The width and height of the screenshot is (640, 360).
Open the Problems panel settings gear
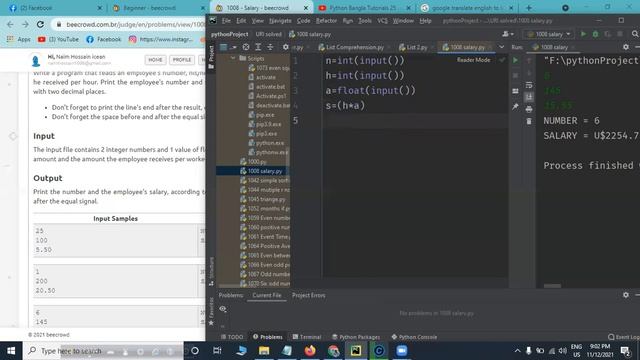pyautogui.click(x=626, y=295)
